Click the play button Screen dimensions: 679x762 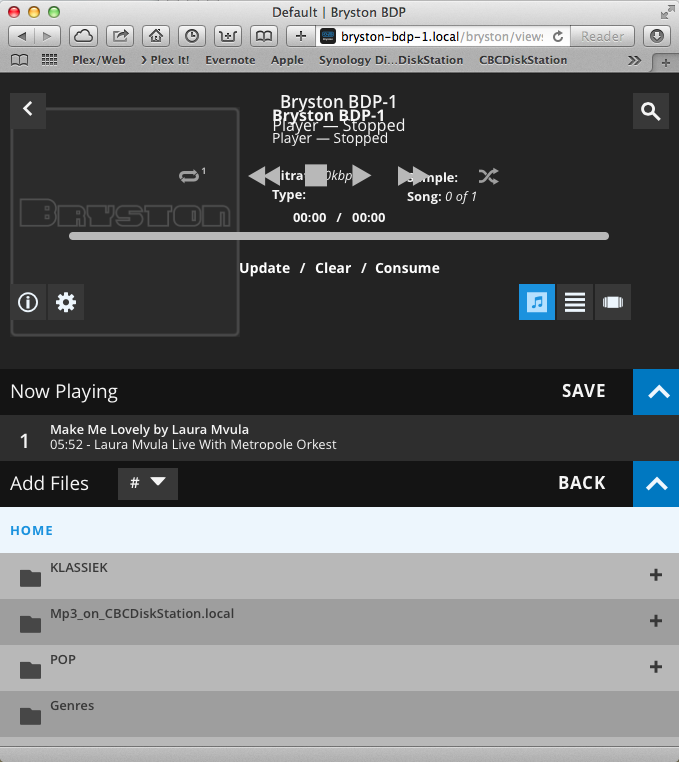point(362,175)
